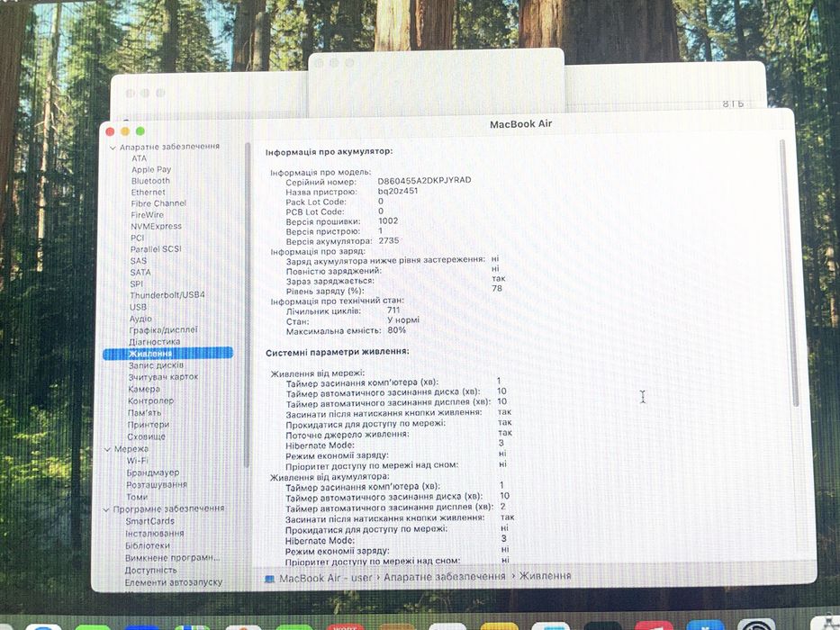
Task: Open the USB sidebar entry
Action: click(138, 307)
